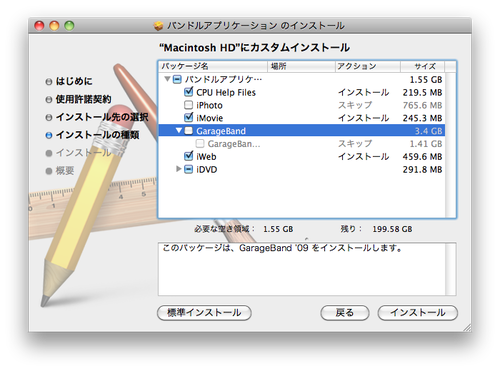Sort by the パッケージ名 column header
Viewport: 500px width, 371px height.
click(213, 66)
